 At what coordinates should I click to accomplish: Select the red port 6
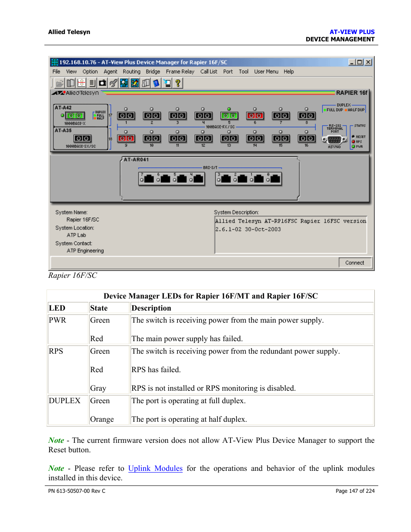(255, 115)
